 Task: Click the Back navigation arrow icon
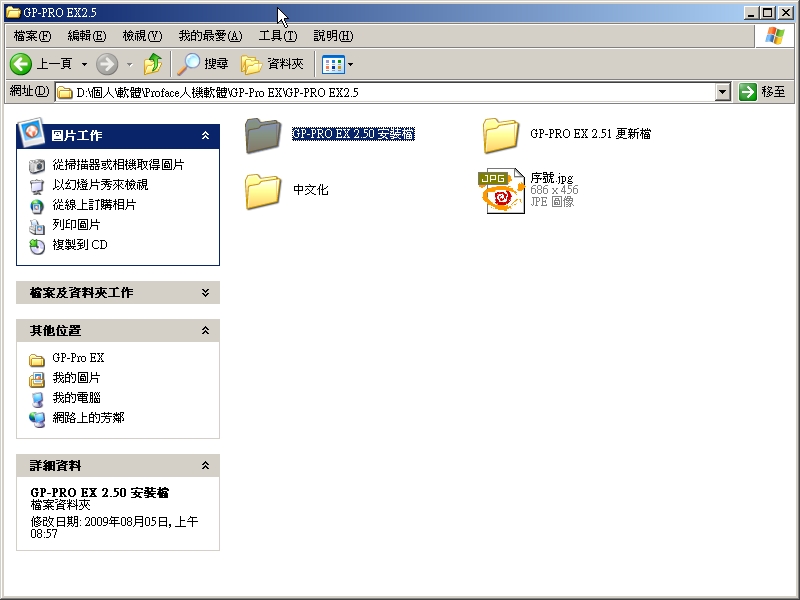click(22, 64)
